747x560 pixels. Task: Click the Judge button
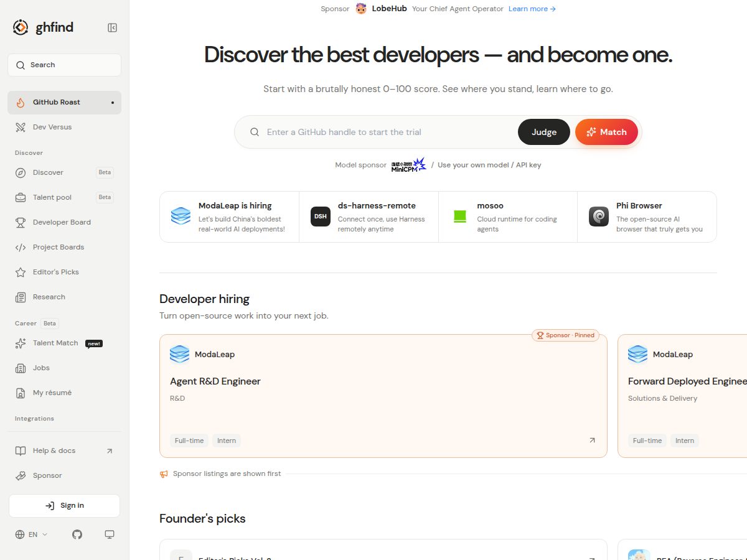coord(544,133)
